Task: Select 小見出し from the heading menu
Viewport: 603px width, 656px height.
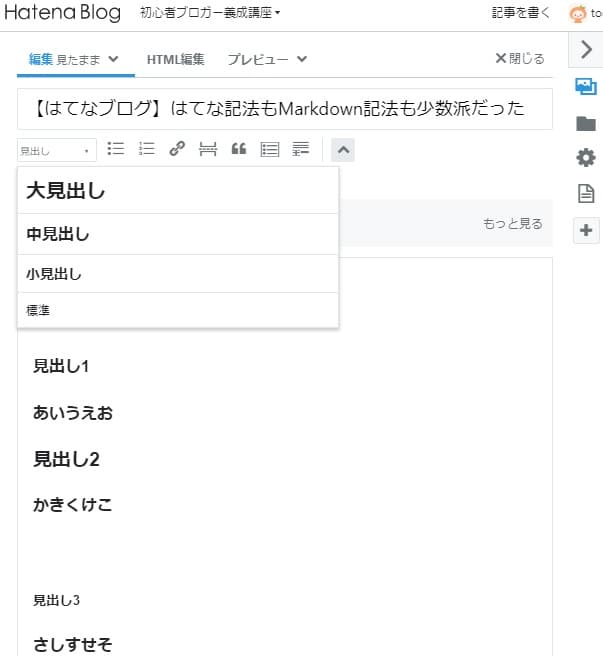Action: [x=178, y=274]
